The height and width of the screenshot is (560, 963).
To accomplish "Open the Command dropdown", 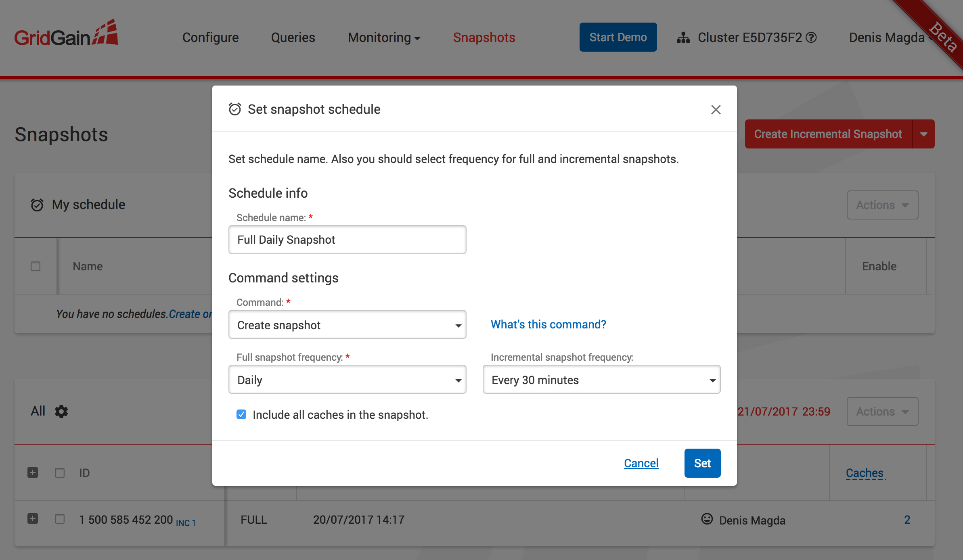I will click(347, 325).
